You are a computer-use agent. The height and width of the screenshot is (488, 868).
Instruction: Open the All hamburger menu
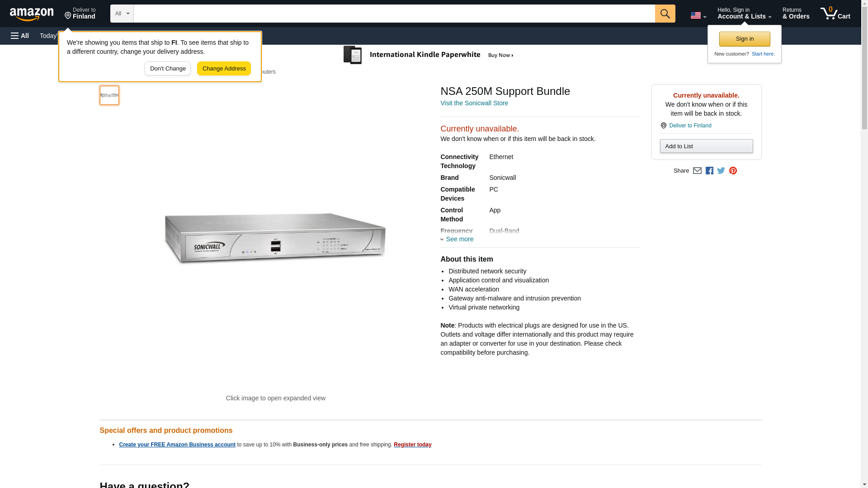point(20,36)
